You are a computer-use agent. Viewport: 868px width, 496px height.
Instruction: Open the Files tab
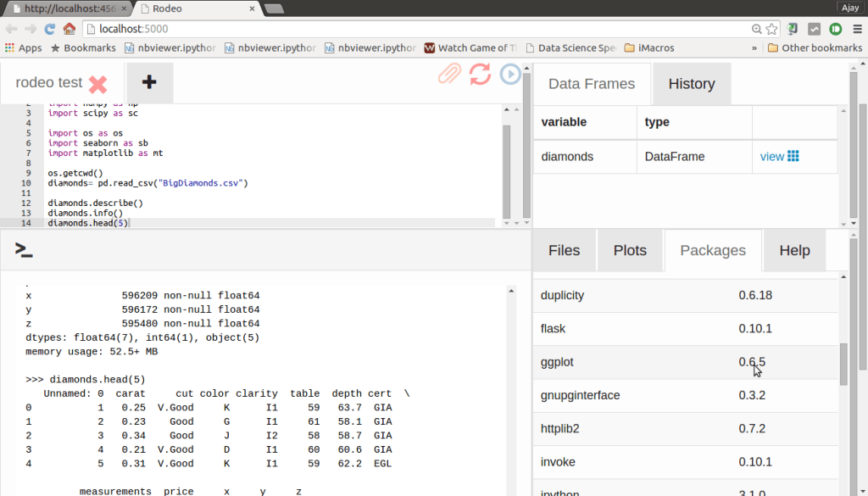(x=564, y=250)
